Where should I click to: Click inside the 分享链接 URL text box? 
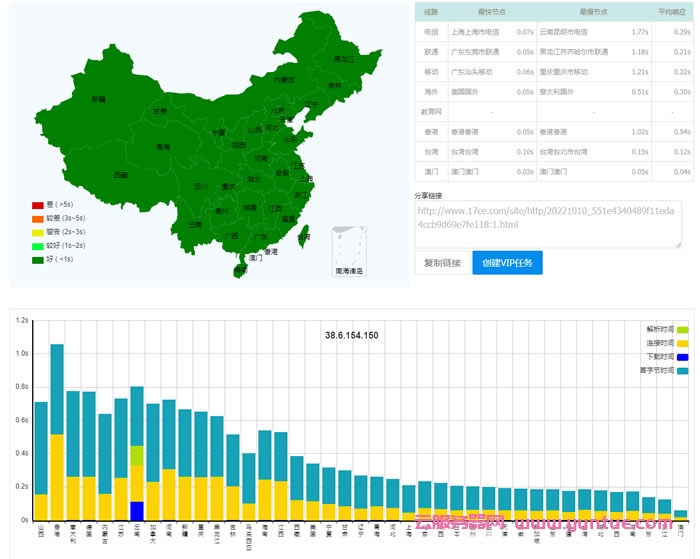(x=548, y=224)
